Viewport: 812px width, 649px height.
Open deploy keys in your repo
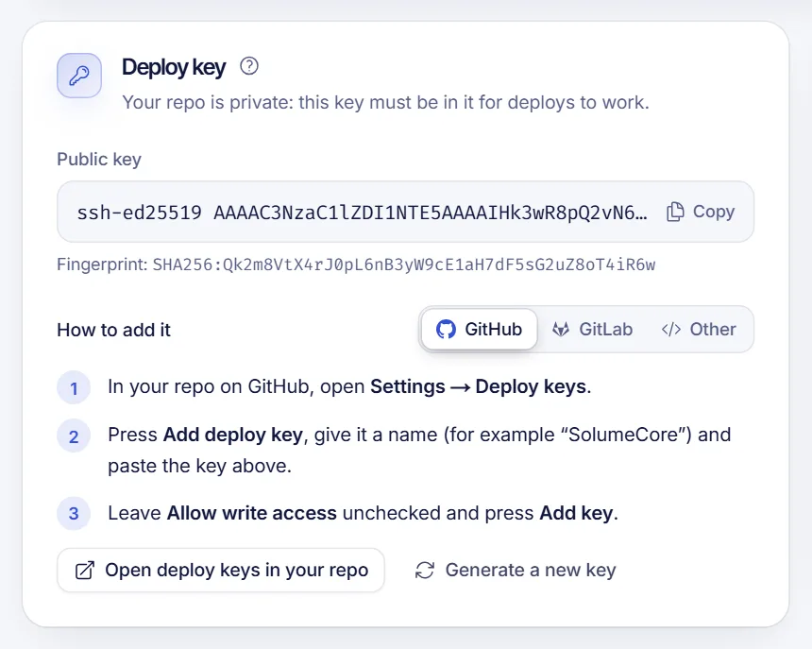click(221, 571)
